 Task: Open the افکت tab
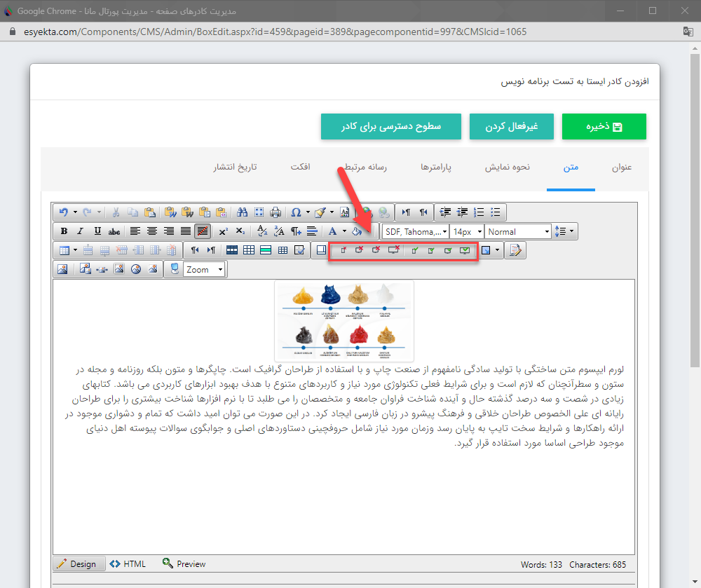click(x=300, y=167)
